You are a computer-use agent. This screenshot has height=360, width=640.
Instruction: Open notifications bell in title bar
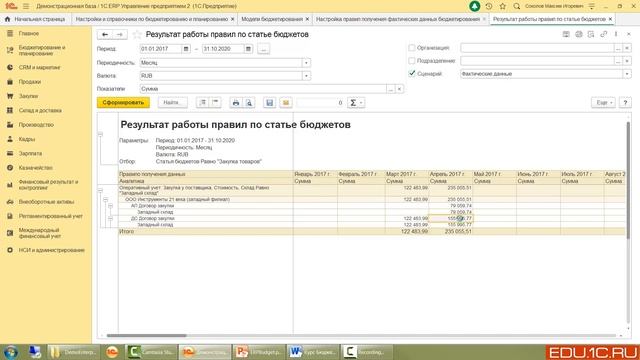(x=474, y=6)
